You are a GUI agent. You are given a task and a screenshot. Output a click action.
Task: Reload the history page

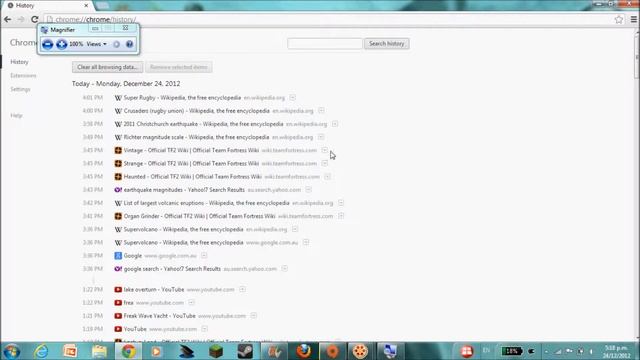coord(35,19)
